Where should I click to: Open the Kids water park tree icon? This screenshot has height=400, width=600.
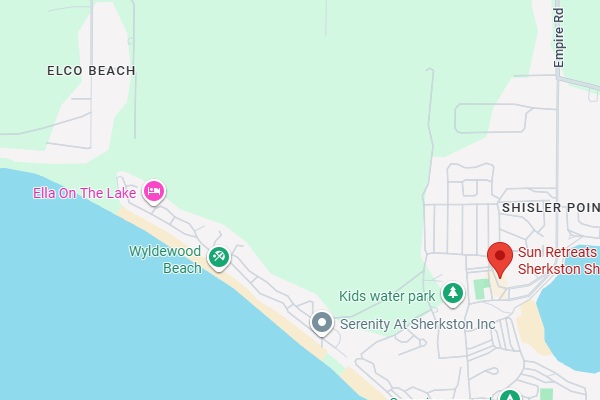click(x=453, y=294)
